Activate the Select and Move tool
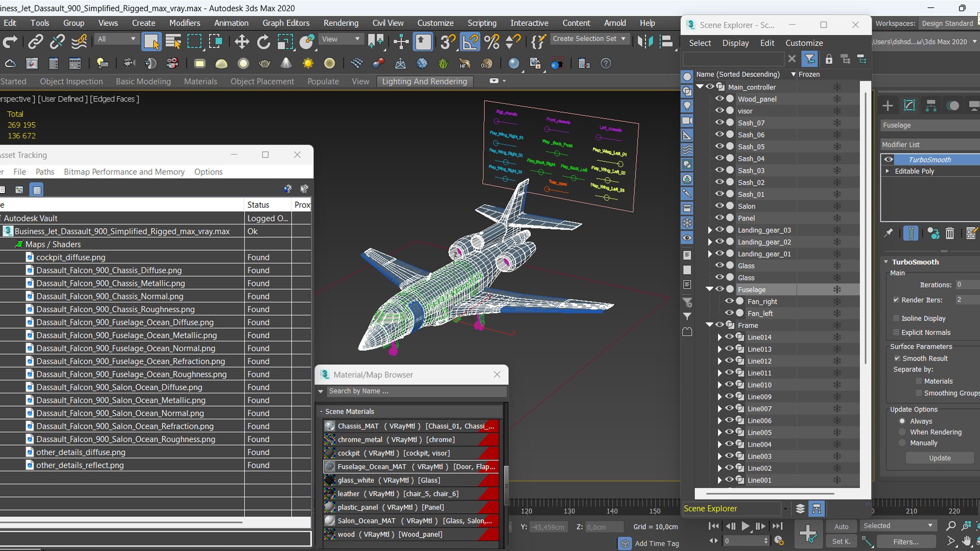Image resolution: width=980 pixels, height=551 pixels. (241, 41)
